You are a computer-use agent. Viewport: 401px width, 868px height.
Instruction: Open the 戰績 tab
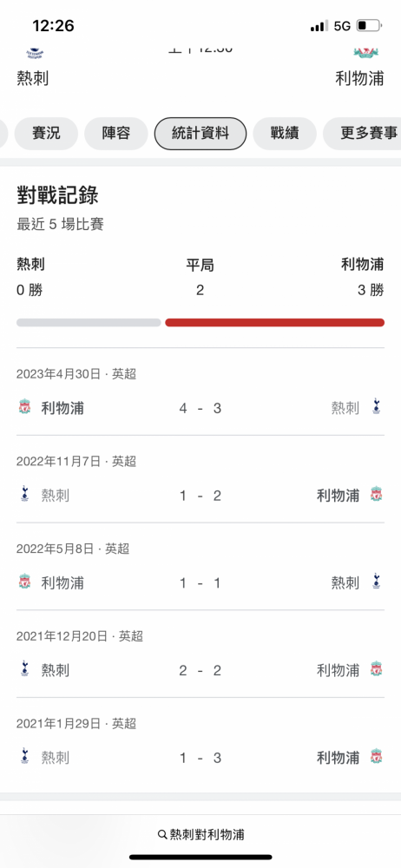[x=285, y=134]
